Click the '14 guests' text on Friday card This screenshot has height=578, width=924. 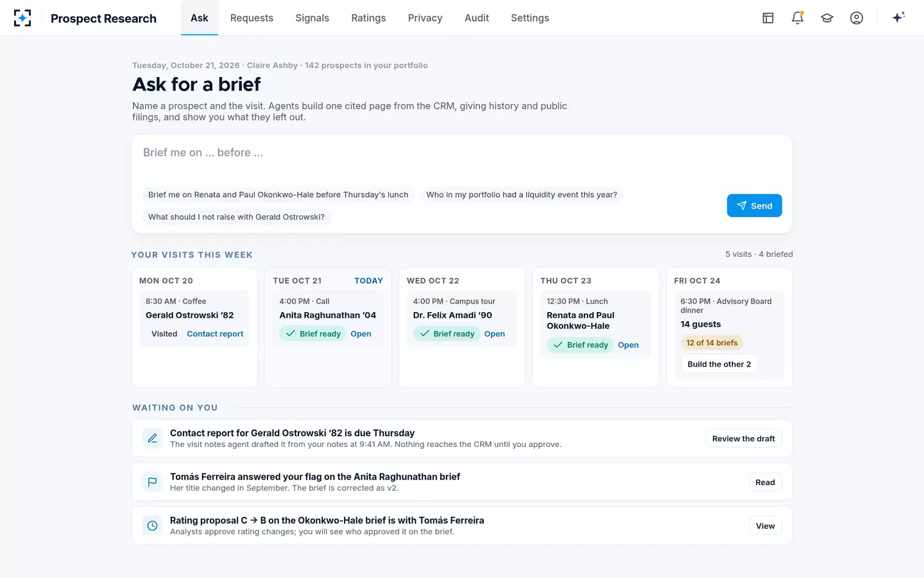point(701,324)
